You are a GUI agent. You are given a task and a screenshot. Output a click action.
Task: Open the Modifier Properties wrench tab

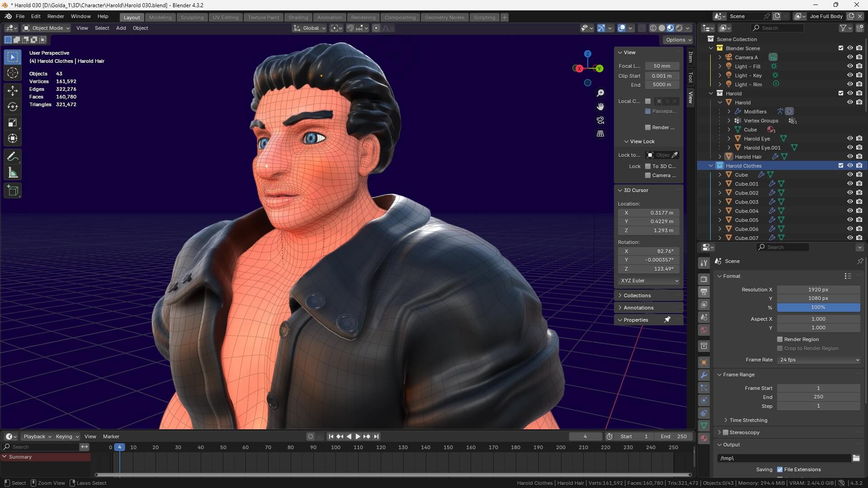tap(704, 375)
